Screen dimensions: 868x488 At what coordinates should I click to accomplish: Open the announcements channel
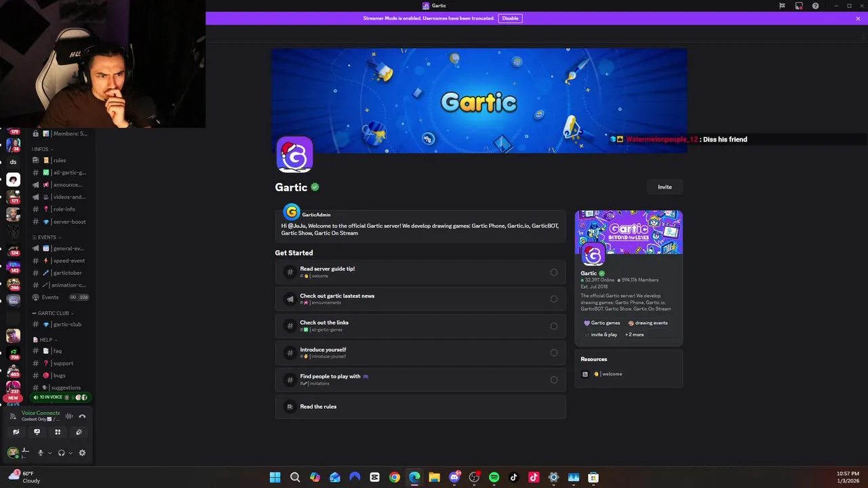tap(60, 184)
